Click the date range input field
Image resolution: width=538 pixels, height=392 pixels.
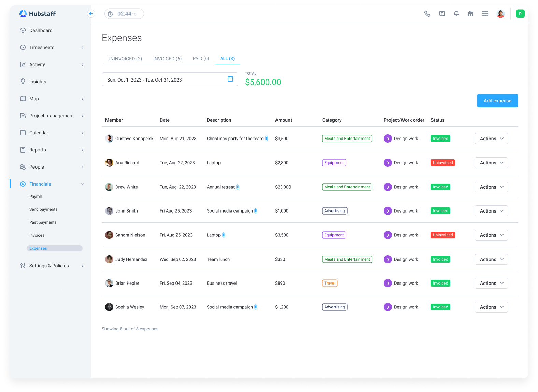(164, 79)
